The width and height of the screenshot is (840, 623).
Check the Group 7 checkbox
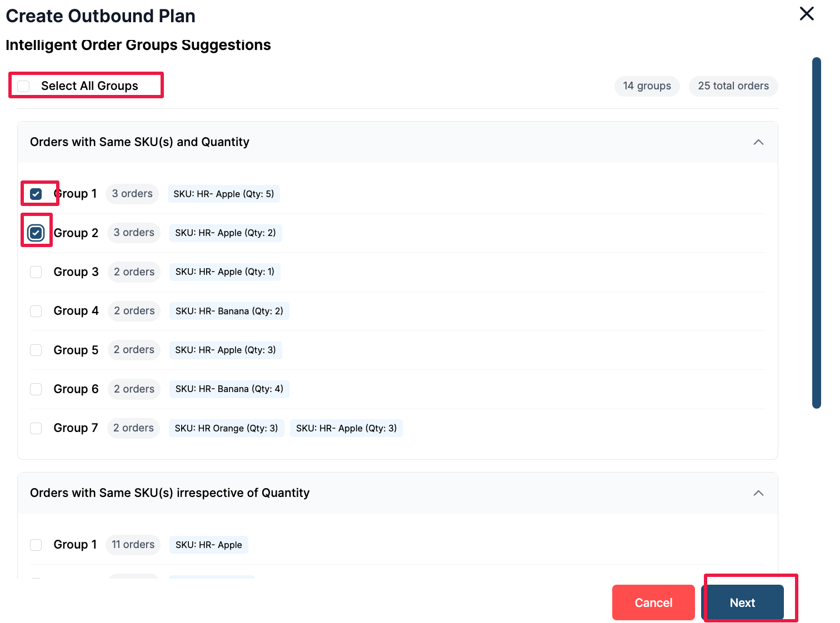click(x=36, y=428)
